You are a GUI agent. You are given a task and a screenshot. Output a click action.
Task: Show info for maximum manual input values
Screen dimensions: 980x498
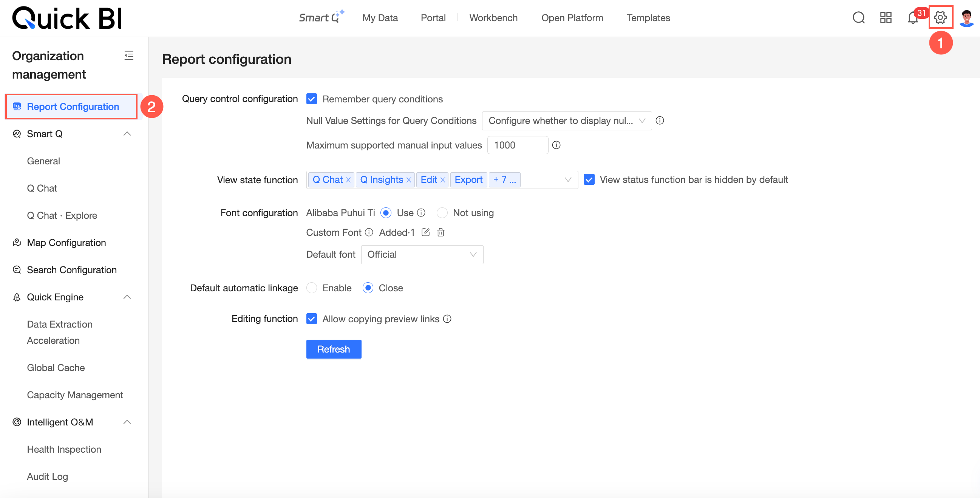[x=556, y=145]
